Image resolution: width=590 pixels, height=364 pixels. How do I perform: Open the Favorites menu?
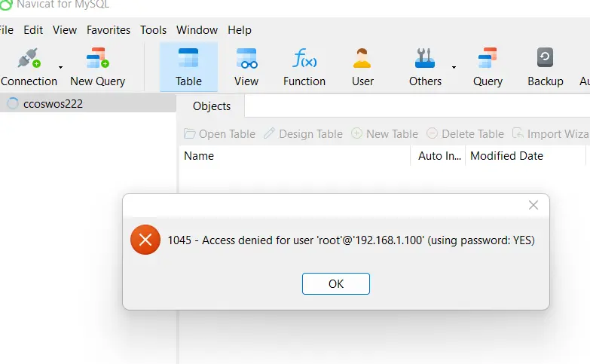coord(109,30)
